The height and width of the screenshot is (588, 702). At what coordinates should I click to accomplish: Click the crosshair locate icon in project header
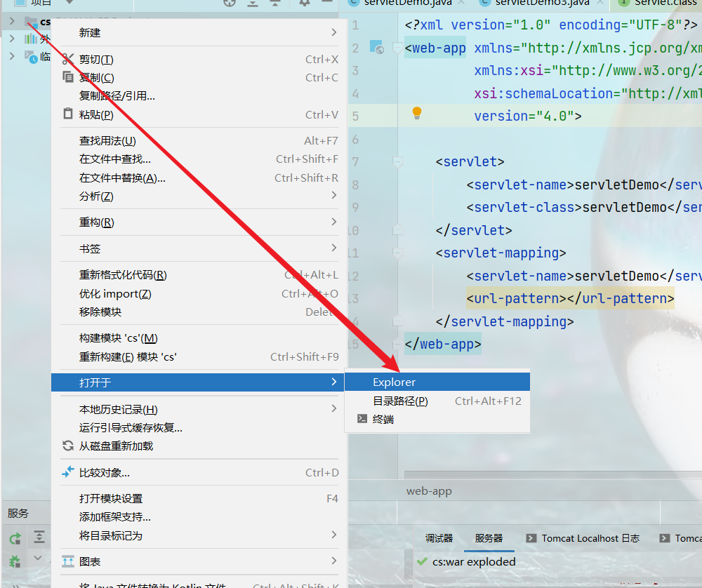[x=230, y=3]
